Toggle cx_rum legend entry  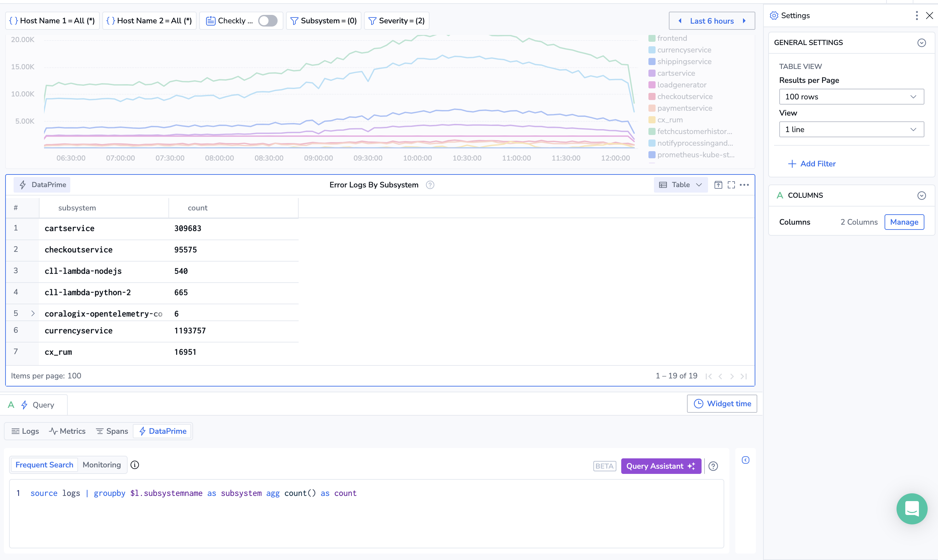pos(666,120)
